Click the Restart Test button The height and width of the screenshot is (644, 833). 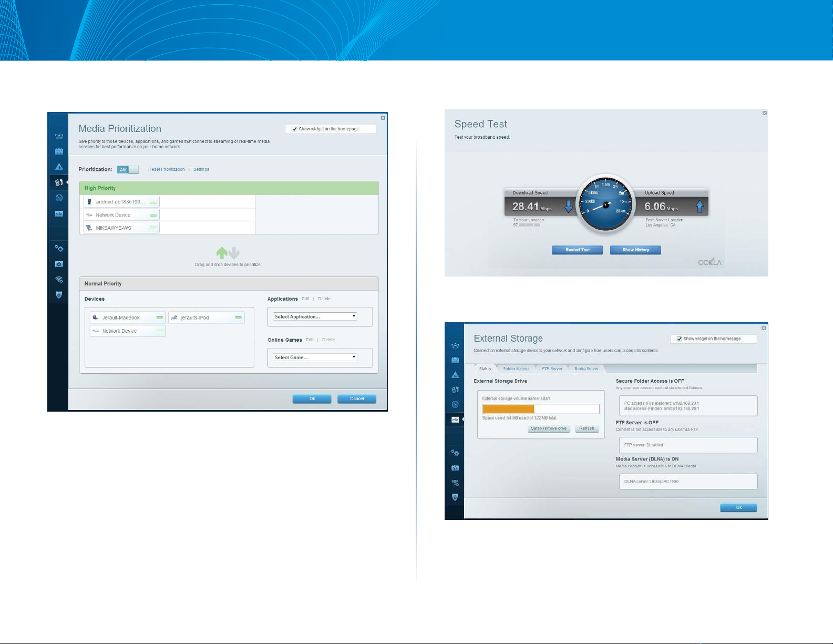[577, 250]
